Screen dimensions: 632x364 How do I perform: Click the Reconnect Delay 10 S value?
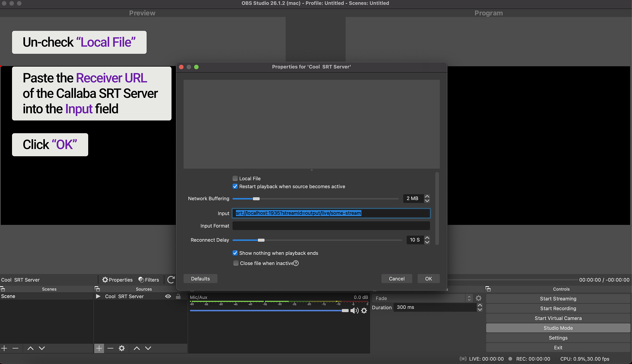(x=415, y=240)
